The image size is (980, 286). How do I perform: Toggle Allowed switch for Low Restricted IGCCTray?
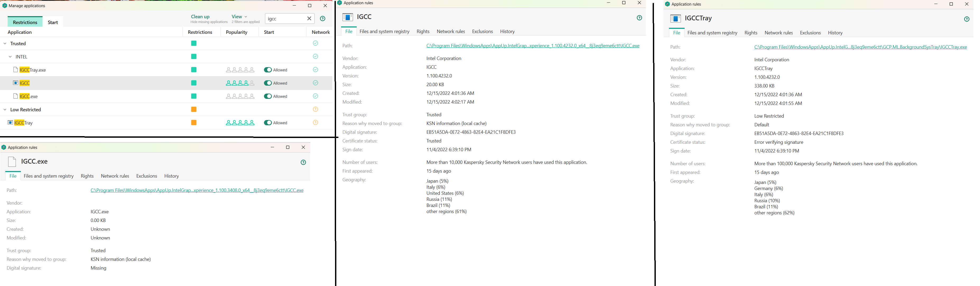[268, 123]
